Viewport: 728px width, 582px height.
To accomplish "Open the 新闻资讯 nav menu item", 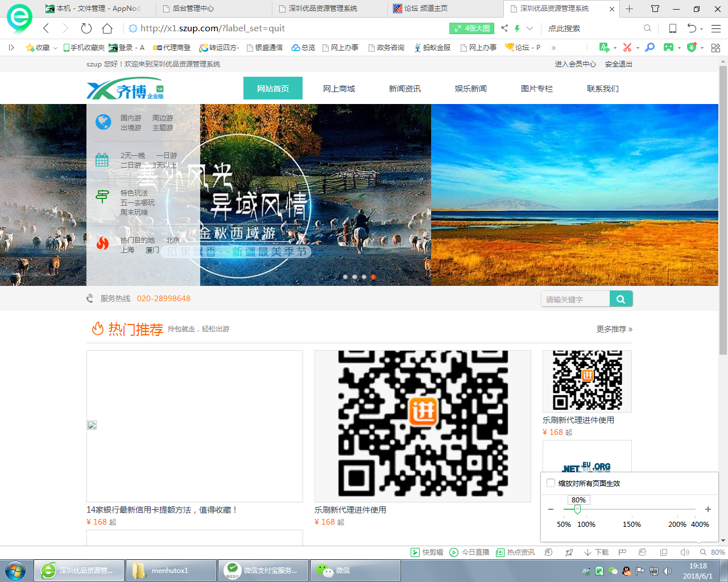I will tap(405, 89).
